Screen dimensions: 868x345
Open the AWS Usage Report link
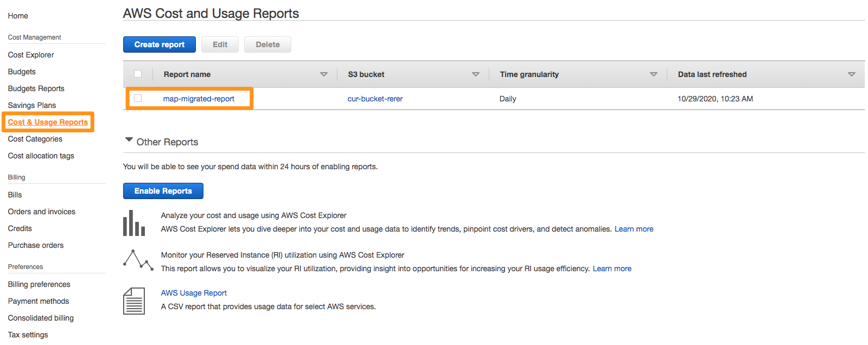click(194, 293)
